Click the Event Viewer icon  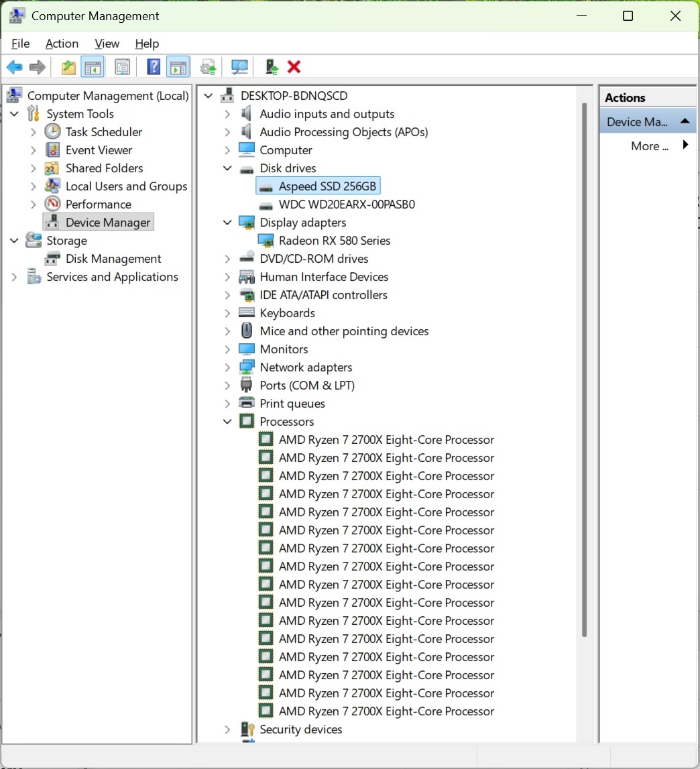coord(52,150)
